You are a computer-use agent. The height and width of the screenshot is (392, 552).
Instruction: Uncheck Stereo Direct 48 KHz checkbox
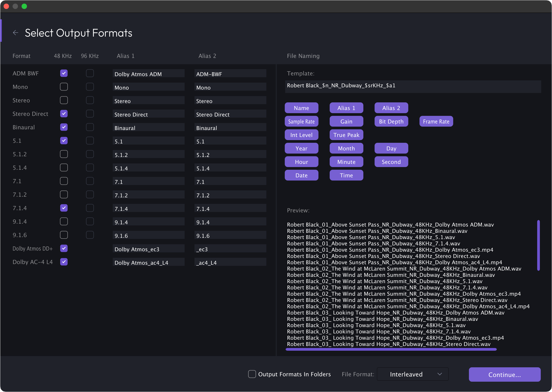coord(64,114)
